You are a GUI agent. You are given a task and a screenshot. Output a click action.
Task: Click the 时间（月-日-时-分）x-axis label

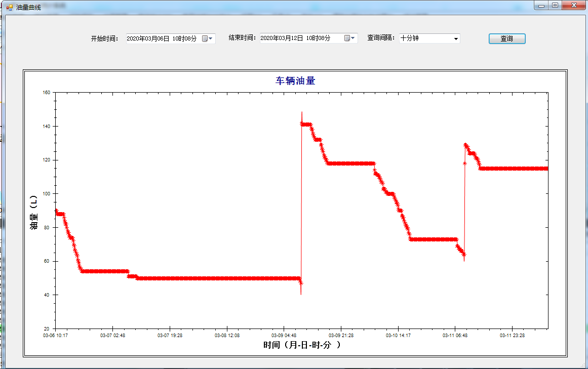coord(302,346)
